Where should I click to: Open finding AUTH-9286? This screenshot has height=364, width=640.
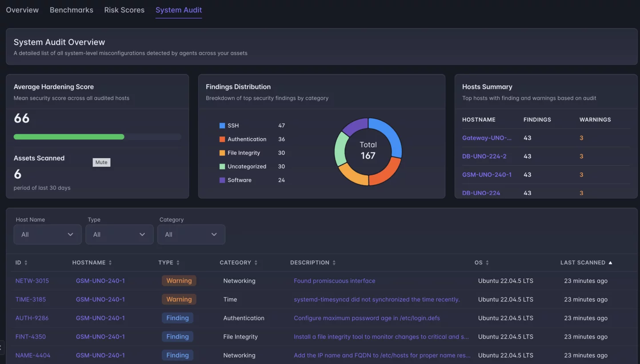tap(32, 318)
